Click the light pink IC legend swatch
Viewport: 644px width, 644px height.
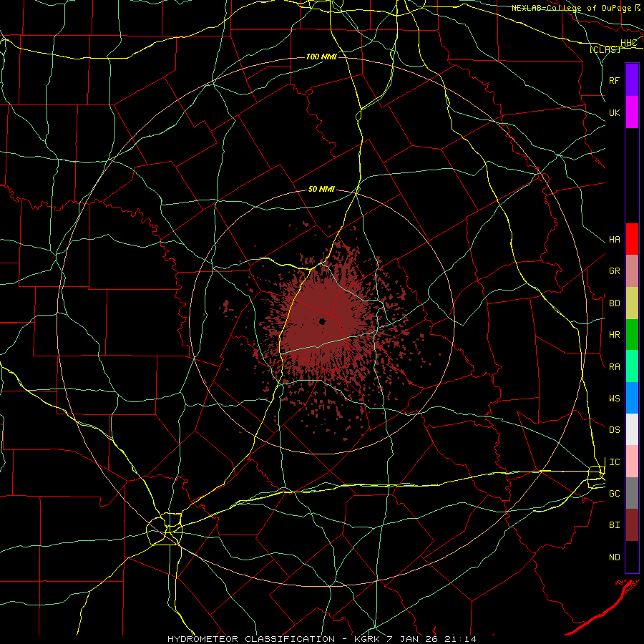click(632, 462)
